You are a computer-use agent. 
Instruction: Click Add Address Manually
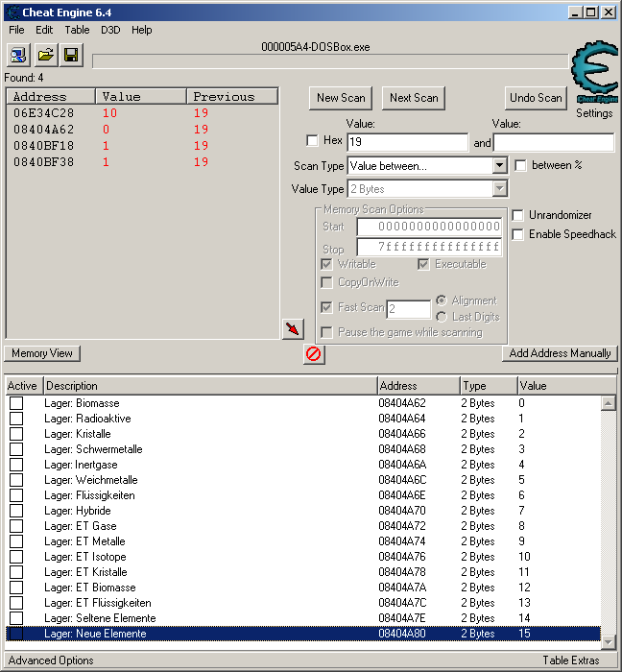(560, 353)
